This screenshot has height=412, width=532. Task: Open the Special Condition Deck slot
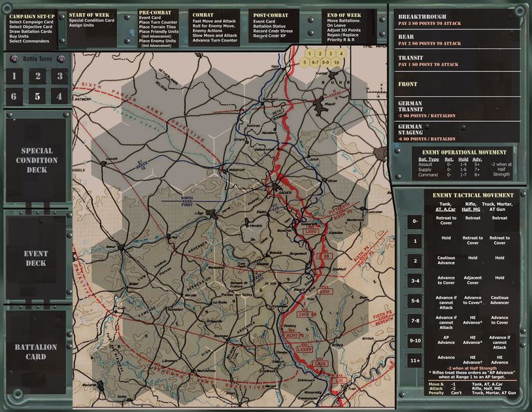36,160
